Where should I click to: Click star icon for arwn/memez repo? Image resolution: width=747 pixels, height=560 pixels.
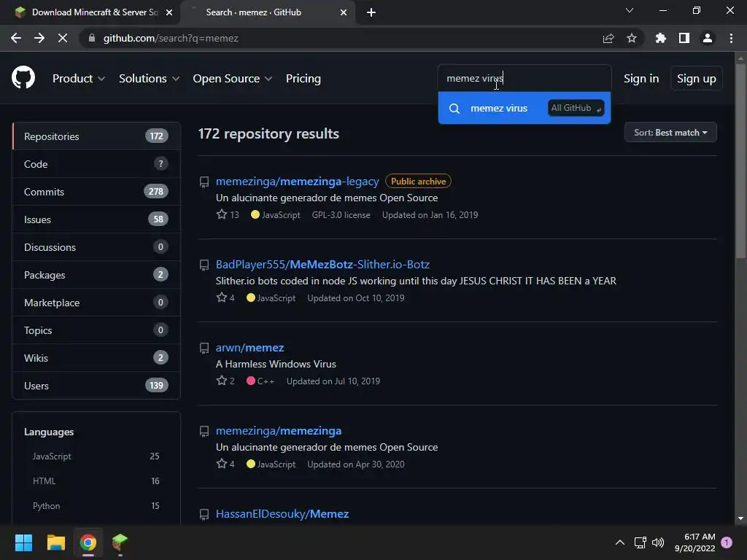(x=222, y=381)
